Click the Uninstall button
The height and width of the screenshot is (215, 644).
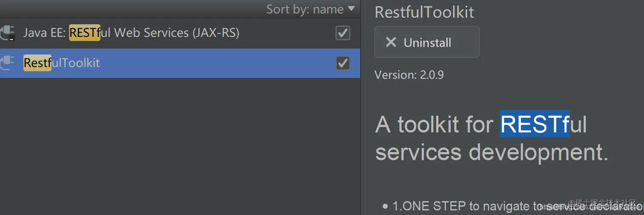point(427,42)
